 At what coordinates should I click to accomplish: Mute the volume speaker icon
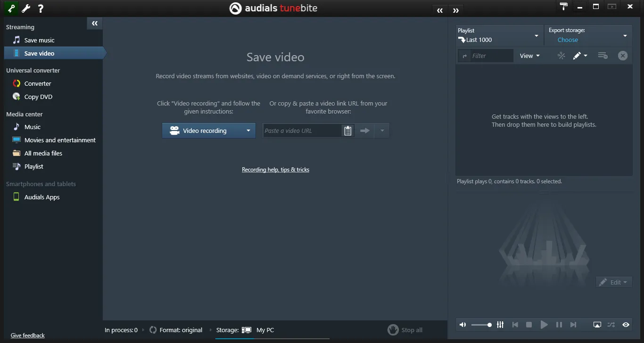click(x=462, y=325)
